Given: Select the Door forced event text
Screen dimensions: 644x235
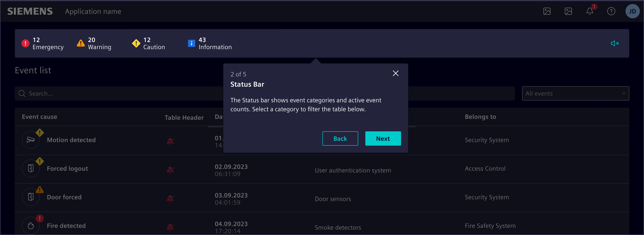Looking at the screenshot, I should [x=64, y=197].
